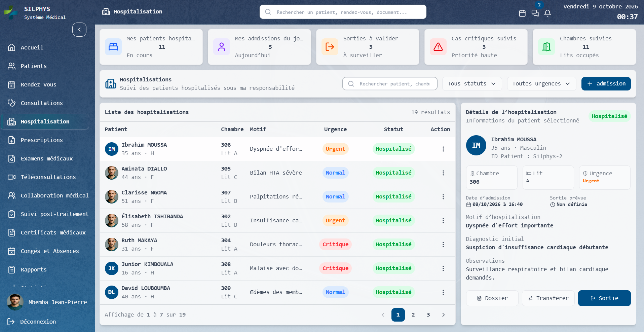Open row actions for Aminata DIALLO
Screen dimensions: 644x332
pos(443,173)
